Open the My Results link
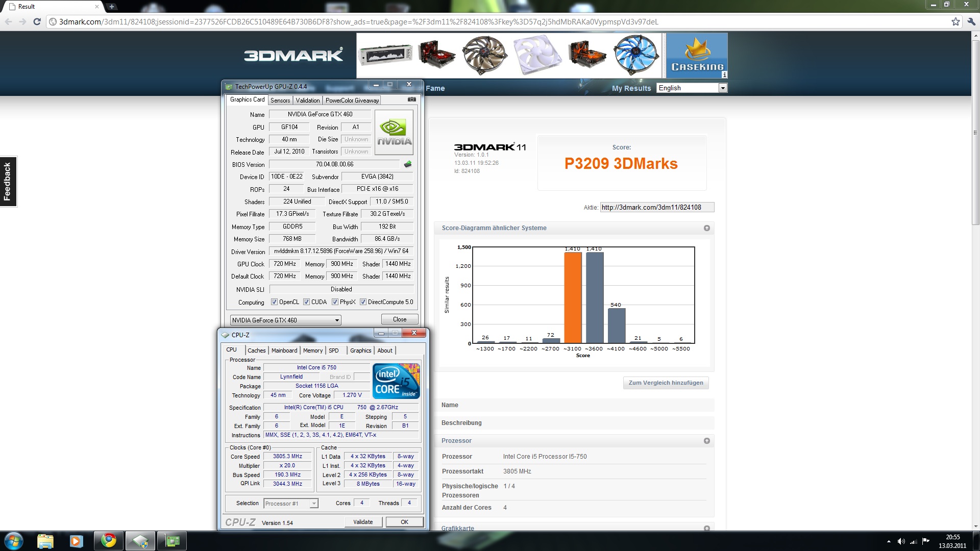The image size is (980, 551). tap(631, 88)
